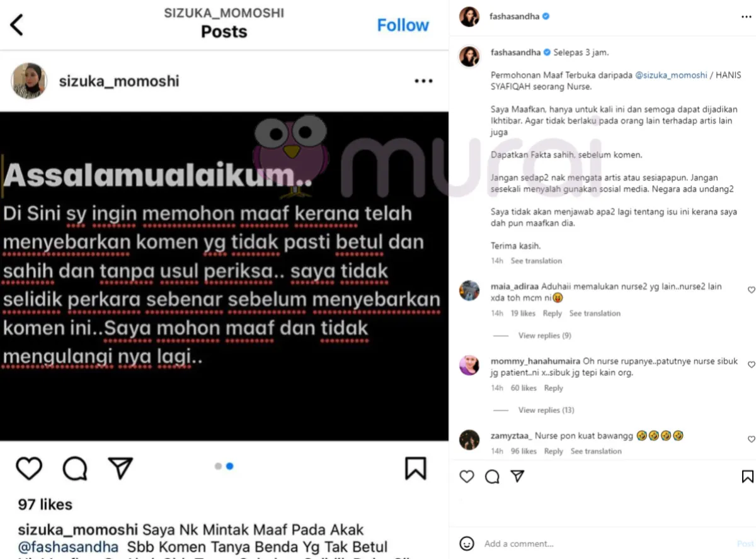Share the sizuka_momoshi post via paper plane
Screen dimensions: 756x559
pyautogui.click(x=120, y=468)
